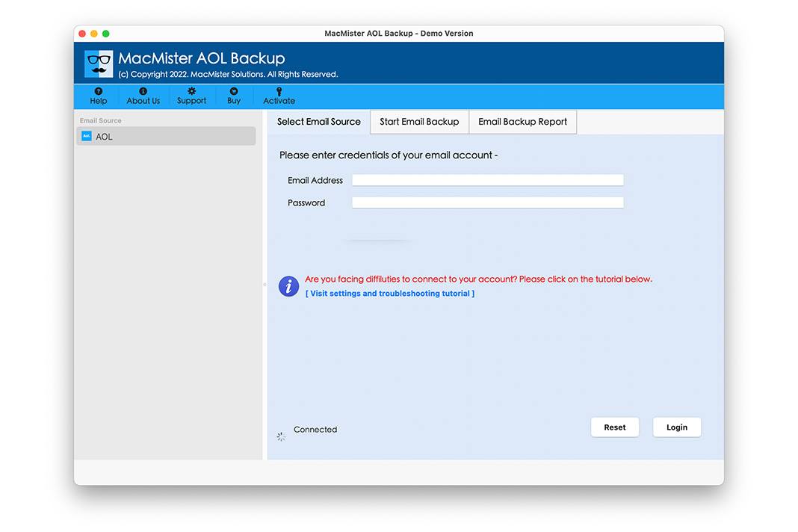Select the Buy toolbar icon
This screenshot has width=798, height=532.
tap(234, 91)
